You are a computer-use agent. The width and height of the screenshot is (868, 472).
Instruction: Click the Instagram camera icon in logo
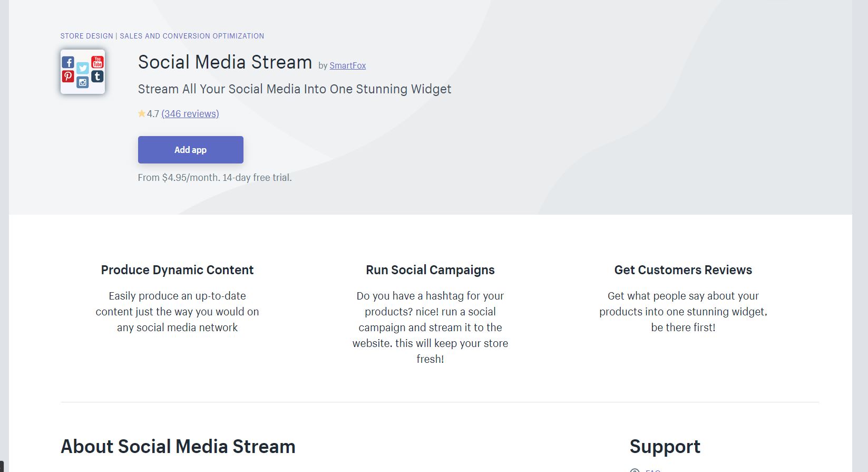coord(83,82)
